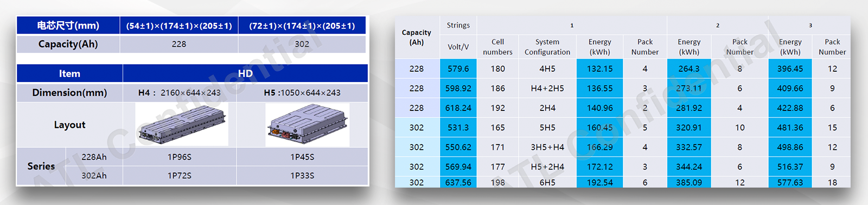This screenshot has width=868, height=205.
Task: Select cell number 180
Action: 497,69
